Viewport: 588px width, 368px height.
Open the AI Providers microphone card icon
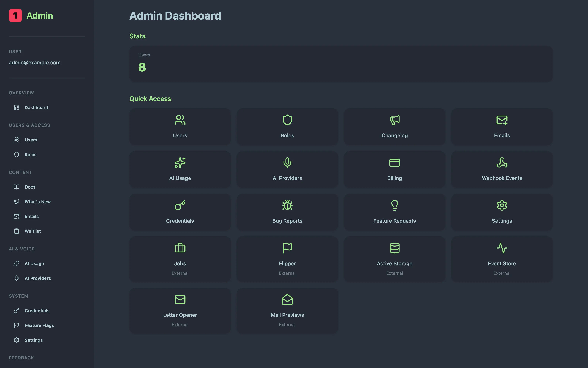[287, 163]
